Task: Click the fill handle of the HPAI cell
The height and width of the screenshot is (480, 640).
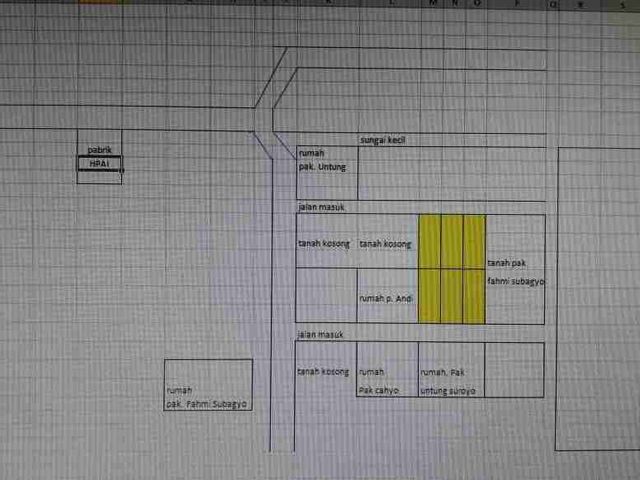Action: pyautogui.click(x=122, y=170)
